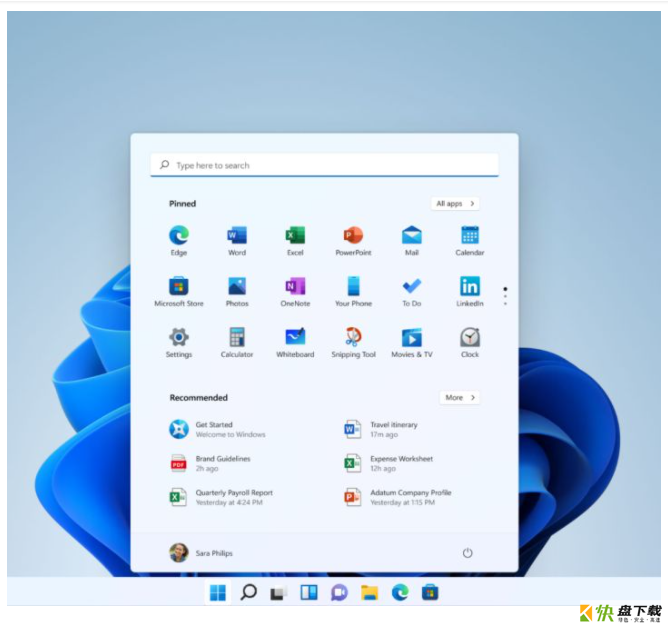This screenshot has width=668, height=631.
Task: Show More recommended items
Action: [x=460, y=398]
